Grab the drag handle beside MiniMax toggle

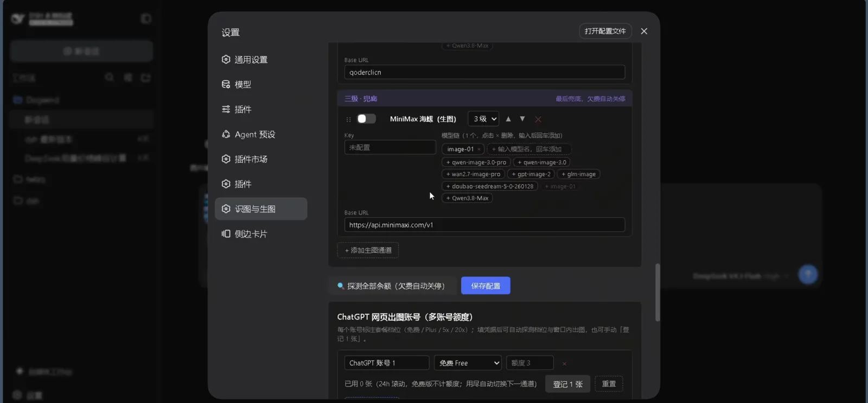[x=348, y=119]
